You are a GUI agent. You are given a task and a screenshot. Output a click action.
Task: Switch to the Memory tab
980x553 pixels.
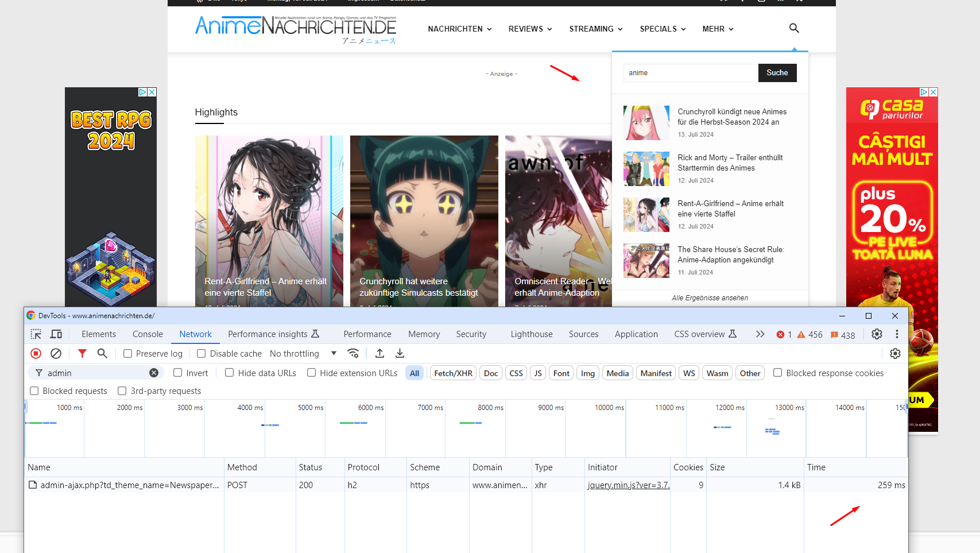[x=424, y=334]
